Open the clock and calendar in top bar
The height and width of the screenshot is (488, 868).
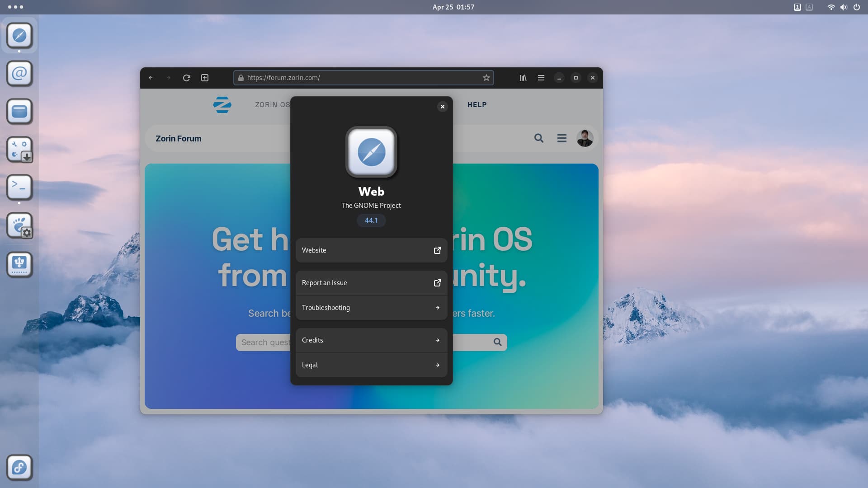tap(453, 7)
